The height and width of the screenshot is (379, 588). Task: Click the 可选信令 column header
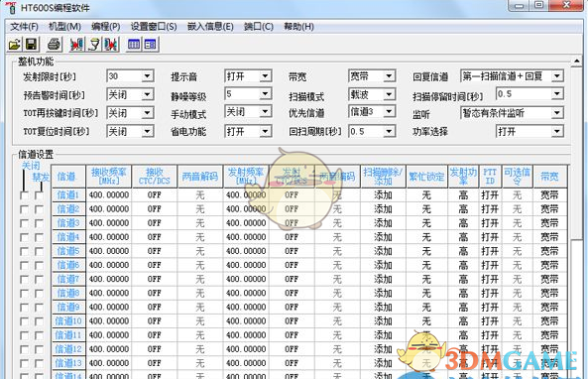517,177
